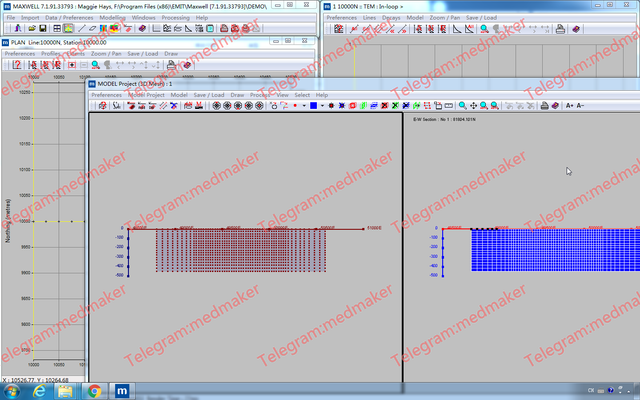Click the open folder icon in Maxwell toolbar
640x400 pixels.
32,29
